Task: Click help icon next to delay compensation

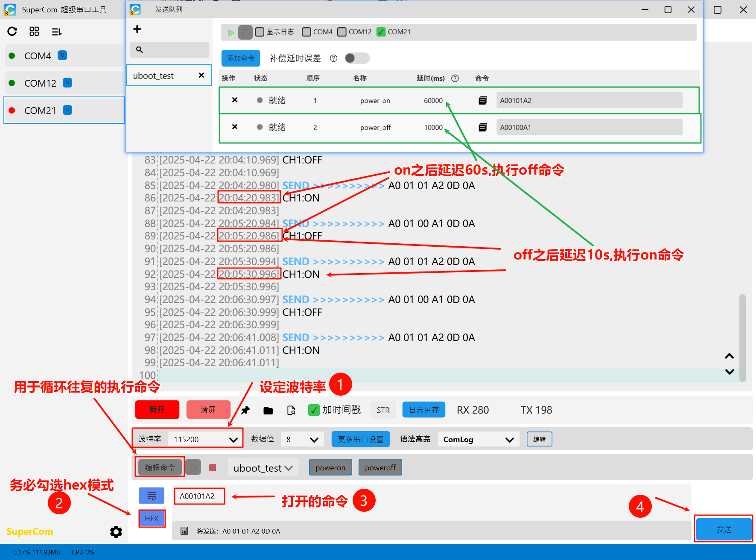Action: coord(334,58)
